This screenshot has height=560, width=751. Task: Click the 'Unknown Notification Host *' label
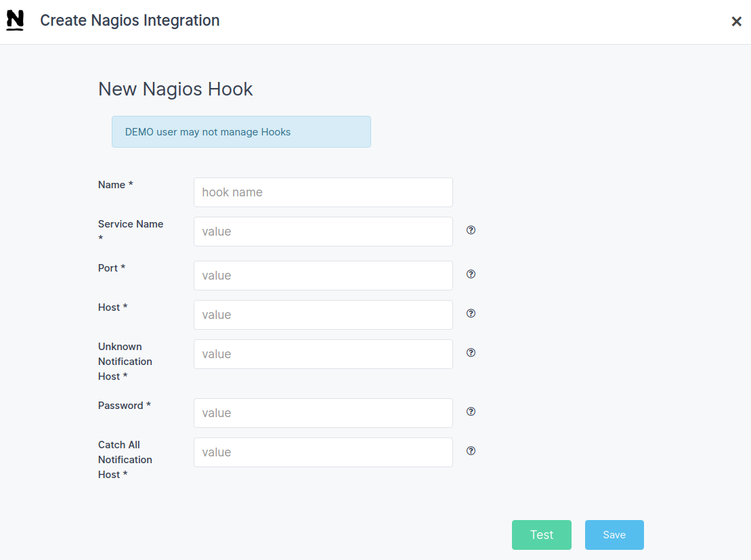tap(125, 361)
